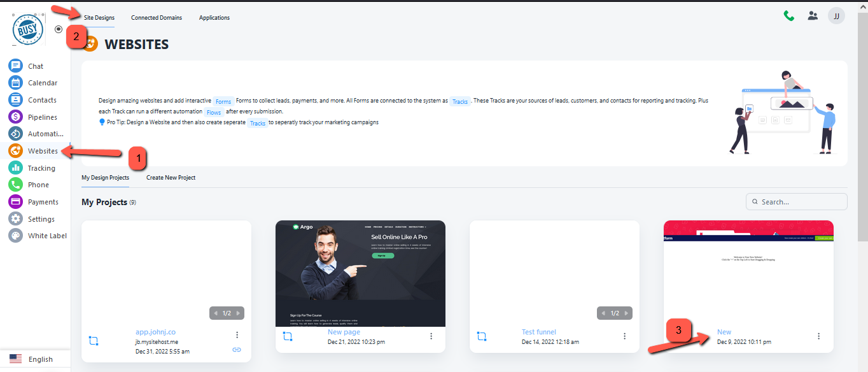Click the link icon on app.johnj.co card
This screenshot has height=372, width=868.
tap(237, 350)
